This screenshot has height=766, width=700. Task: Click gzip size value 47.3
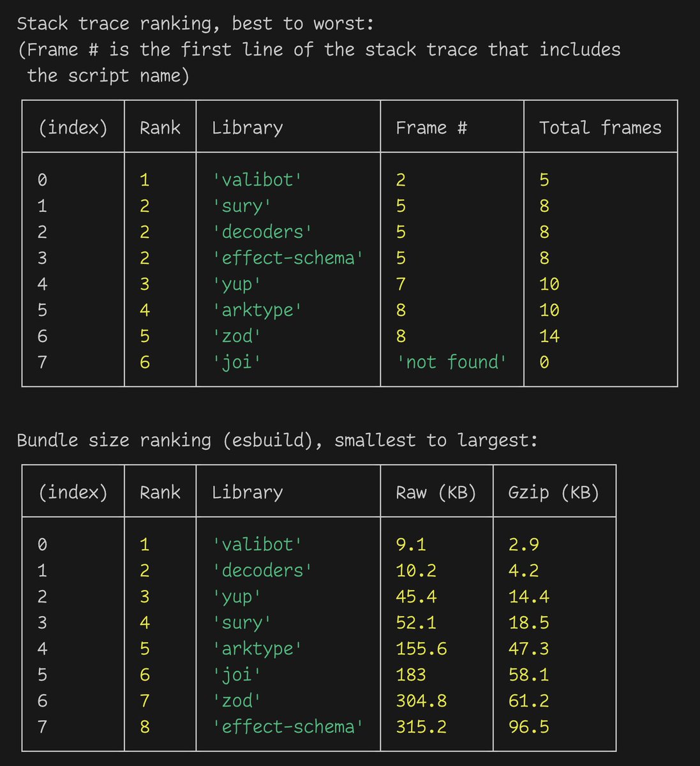coord(529,649)
